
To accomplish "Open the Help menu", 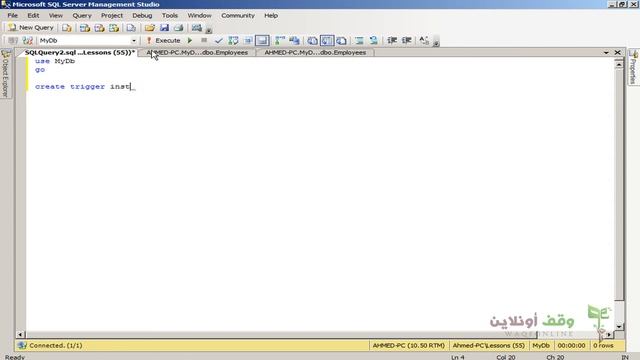I will click(x=271, y=16).
